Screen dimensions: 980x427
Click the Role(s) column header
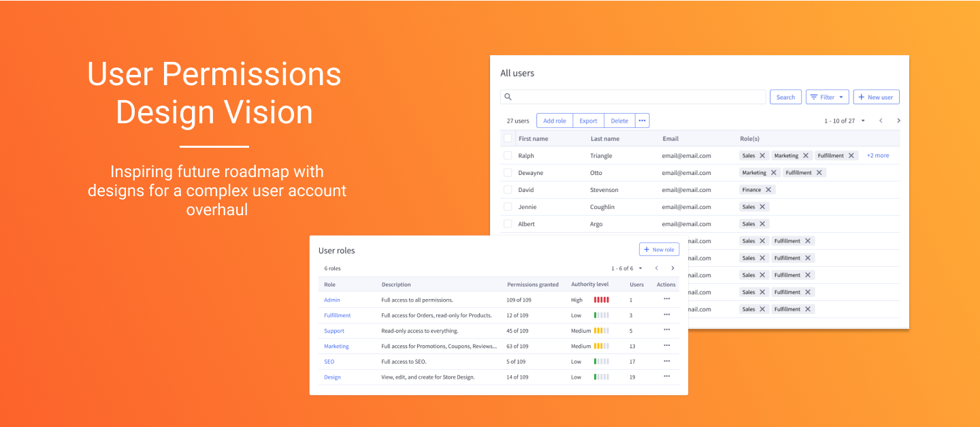coord(750,138)
